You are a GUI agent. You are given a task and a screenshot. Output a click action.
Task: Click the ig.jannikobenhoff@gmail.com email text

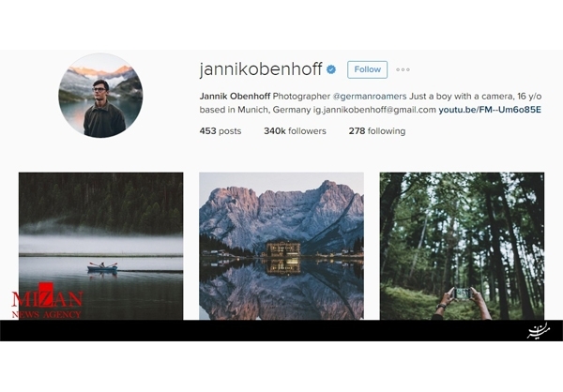pos(374,110)
